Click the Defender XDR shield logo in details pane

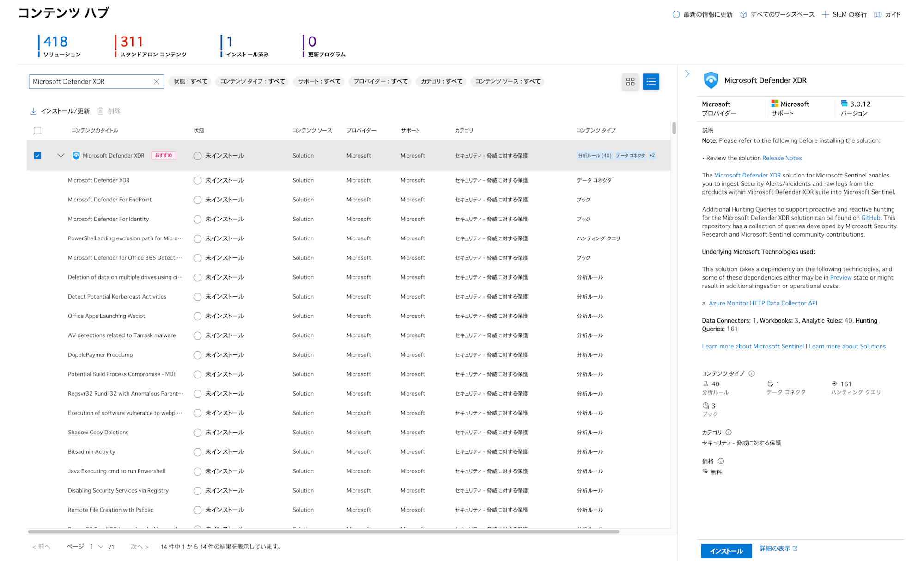711,80
